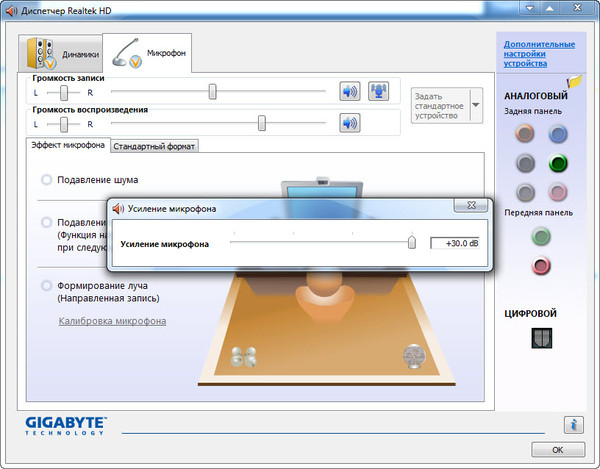Click the recording L/R balance slider
The width and height of the screenshot is (600, 469).
point(64,93)
